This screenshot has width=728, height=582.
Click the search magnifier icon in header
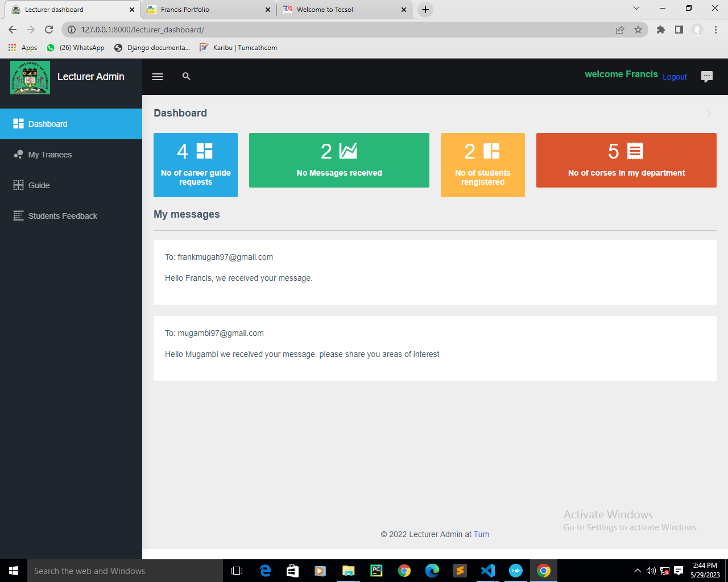[x=186, y=76]
